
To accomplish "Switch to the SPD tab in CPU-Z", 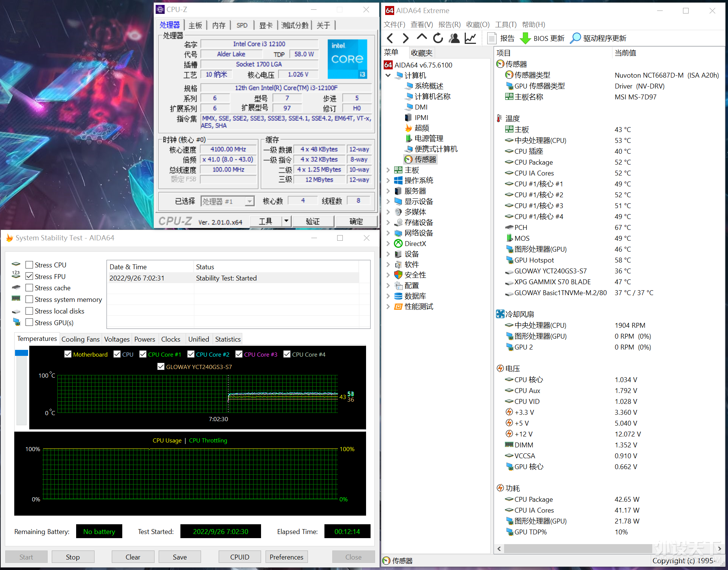I will pyautogui.click(x=242, y=25).
